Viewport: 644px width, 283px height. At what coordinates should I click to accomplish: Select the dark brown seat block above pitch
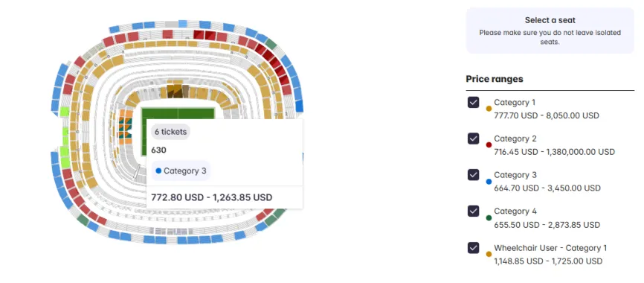click(x=176, y=91)
